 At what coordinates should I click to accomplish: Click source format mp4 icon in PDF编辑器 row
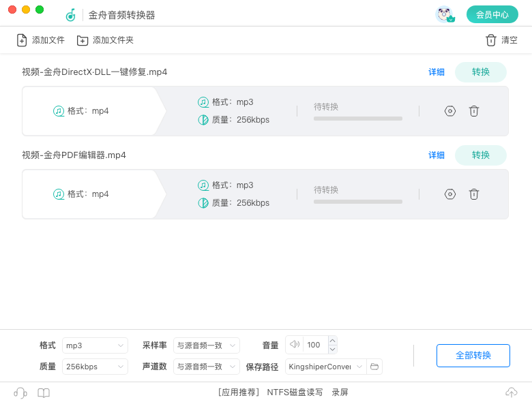tap(59, 194)
